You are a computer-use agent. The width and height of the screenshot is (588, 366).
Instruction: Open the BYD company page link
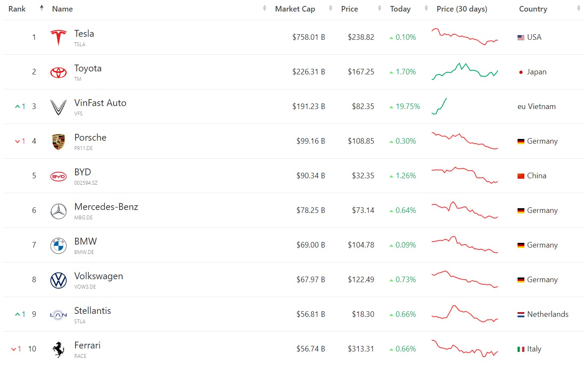(83, 172)
